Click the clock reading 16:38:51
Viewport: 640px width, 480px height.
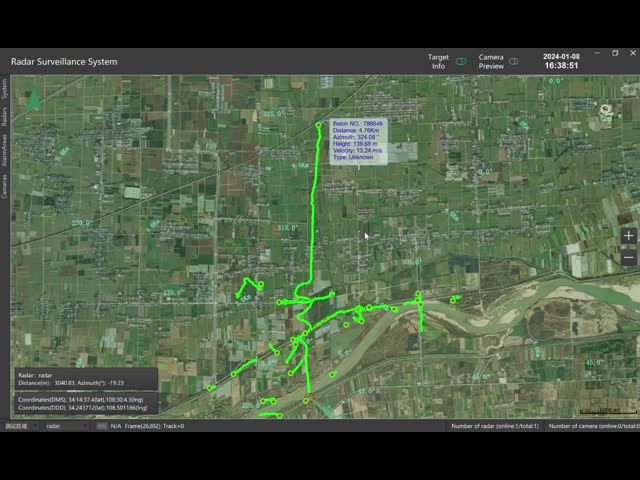pos(561,66)
